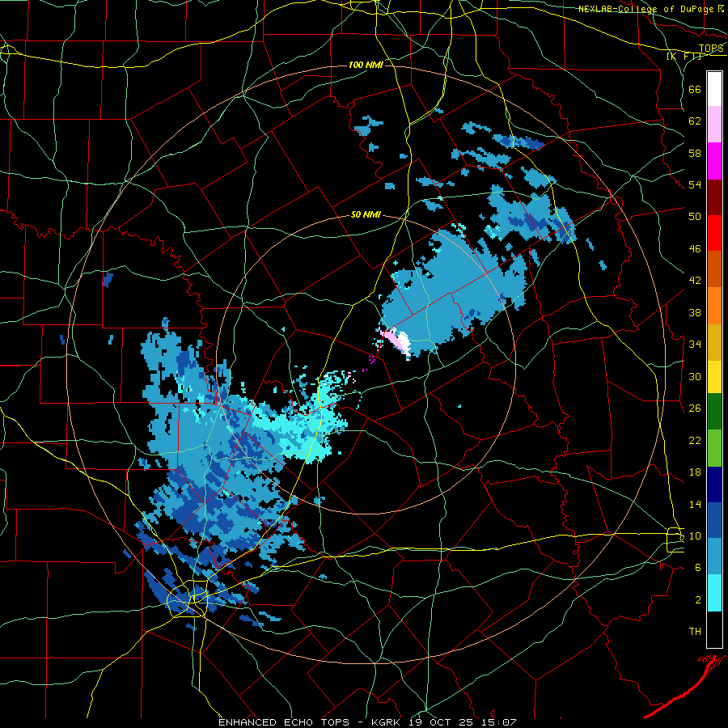Click the 100 NMI range ring label
The image size is (728, 728).
tap(366, 65)
